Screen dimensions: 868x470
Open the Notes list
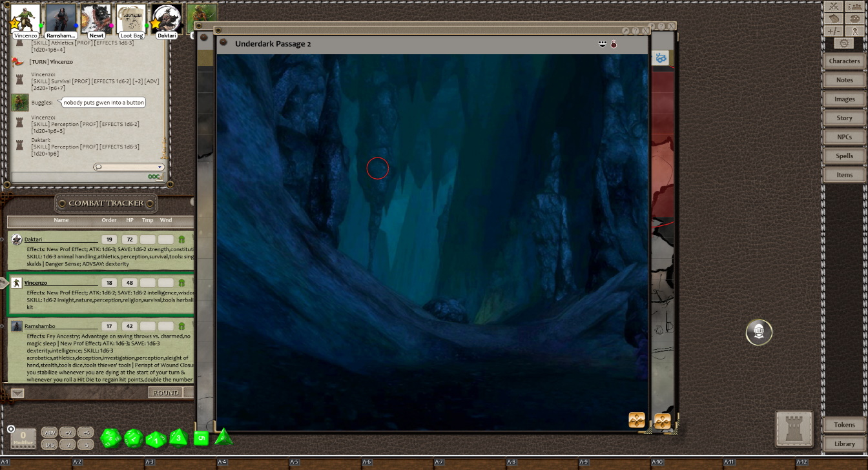pos(844,80)
